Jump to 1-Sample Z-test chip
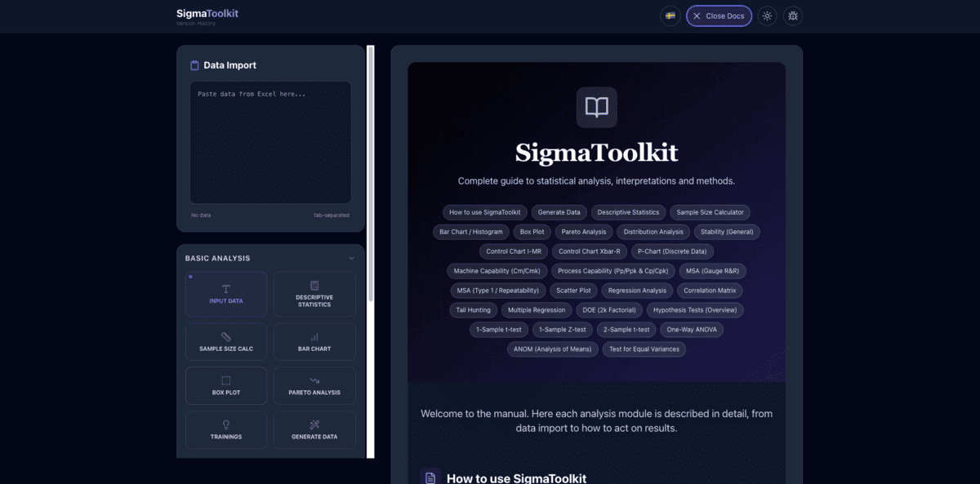Image resolution: width=980 pixels, height=484 pixels. click(563, 330)
